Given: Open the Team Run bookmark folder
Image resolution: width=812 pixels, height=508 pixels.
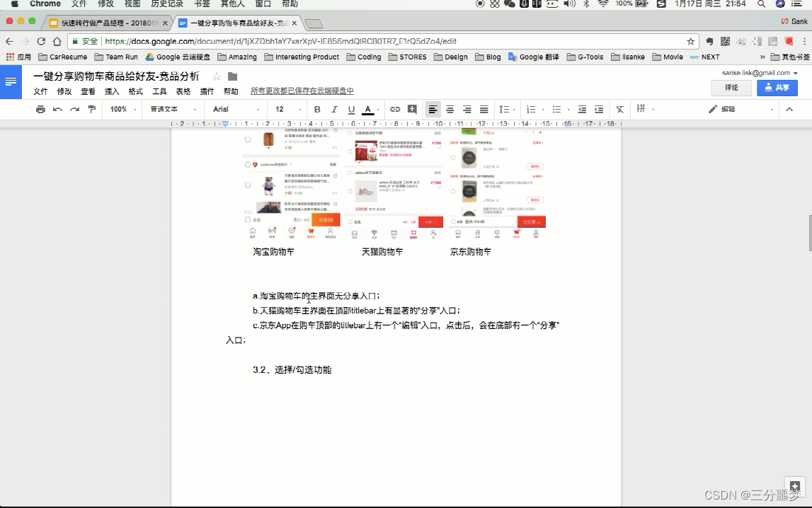Looking at the screenshot, I should pyautogui.click(x=116, y=57).
